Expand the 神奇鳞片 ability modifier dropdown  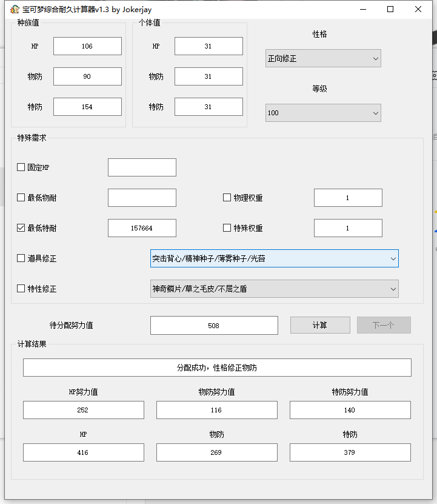click(274, 289)
